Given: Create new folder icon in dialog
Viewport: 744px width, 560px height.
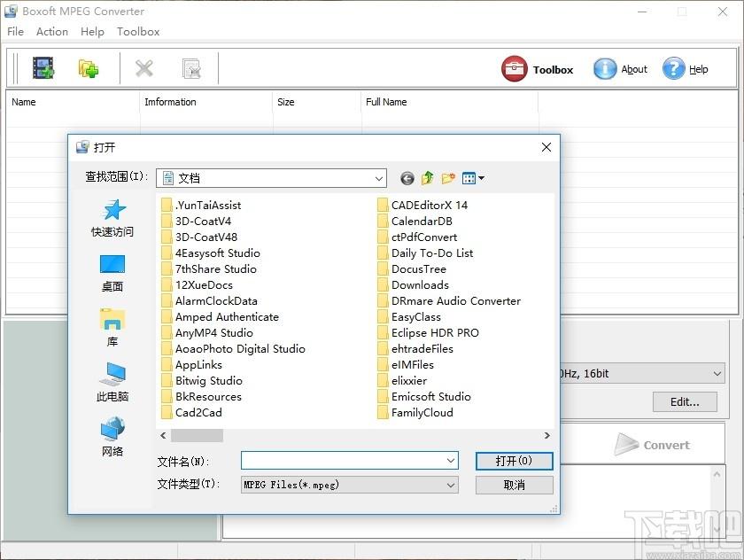Looking at the screenshot, I should coord(448,178).
